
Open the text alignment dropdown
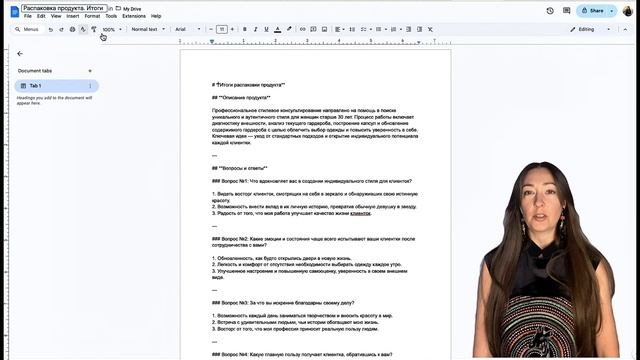[x=340, y=29]
